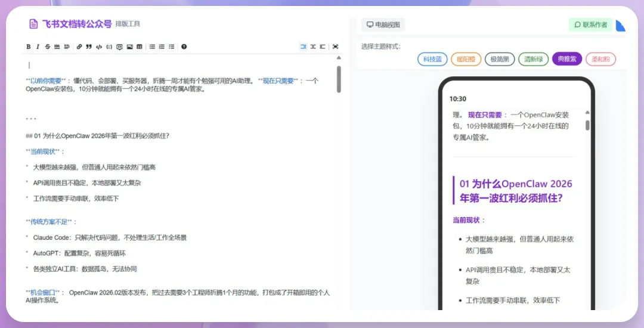Viewport: 644px width, 328px height.
Task: Click the heading/title format icon
Action: (x=67, y=47)
